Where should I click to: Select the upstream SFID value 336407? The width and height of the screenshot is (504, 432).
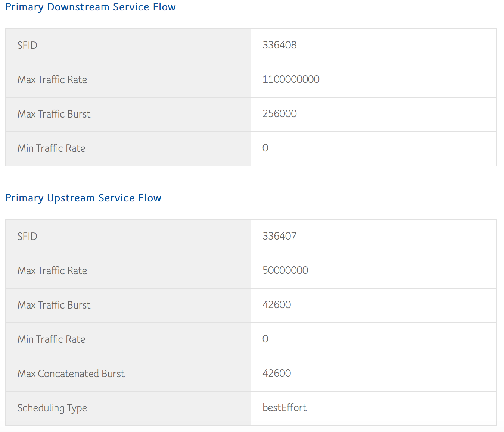pos(279,236)
